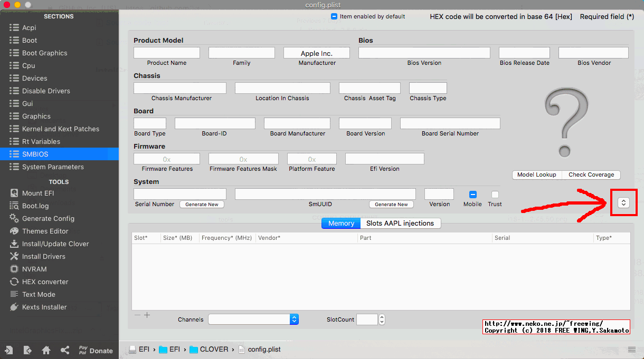The height and width of the screenshot is (359, 644).
Task: Click Generate New for Serial Number
Action: (x=202, y=205)
